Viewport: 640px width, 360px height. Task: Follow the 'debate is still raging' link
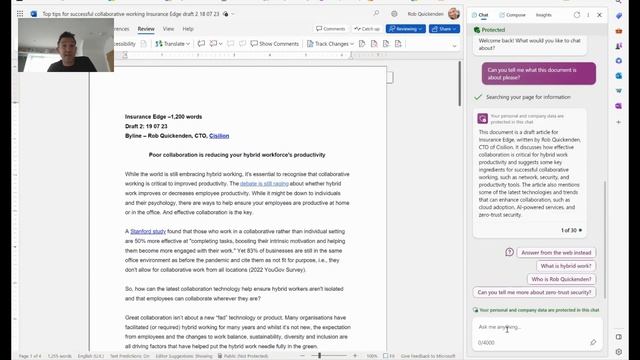pos(264,184)
